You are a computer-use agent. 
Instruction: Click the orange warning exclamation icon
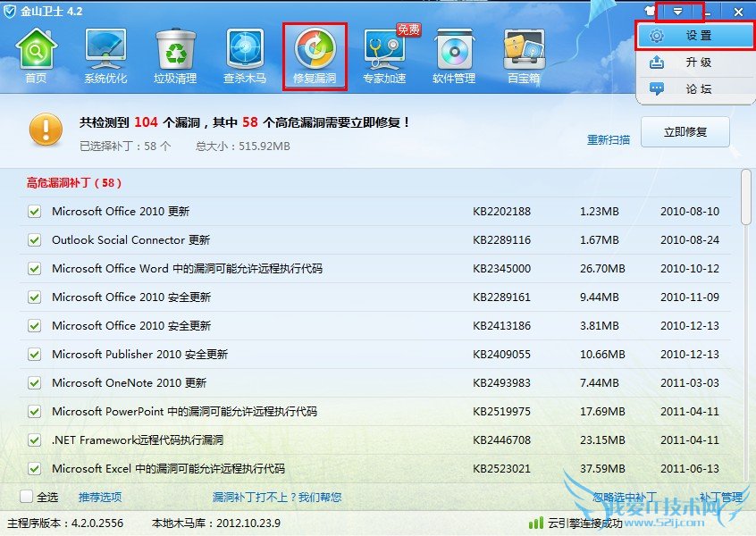pyautogui.click(x=46, y=130)
